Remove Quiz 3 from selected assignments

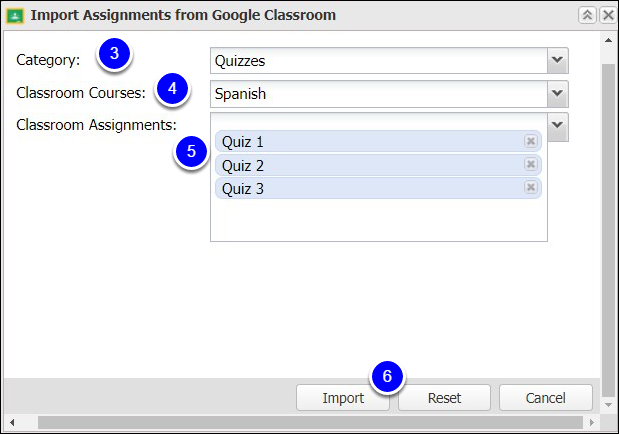coord(531,187)
